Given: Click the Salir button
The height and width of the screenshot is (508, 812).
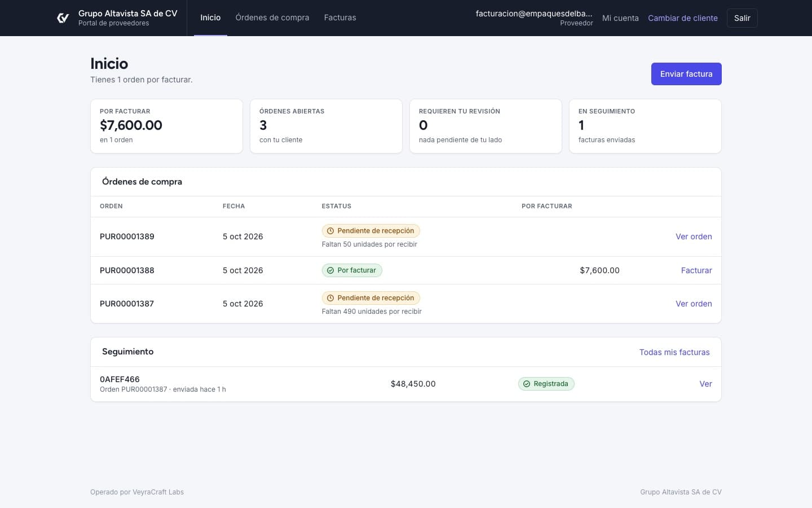Looking at the screenshot, I should pyautogui.click(x=742, y=18).
